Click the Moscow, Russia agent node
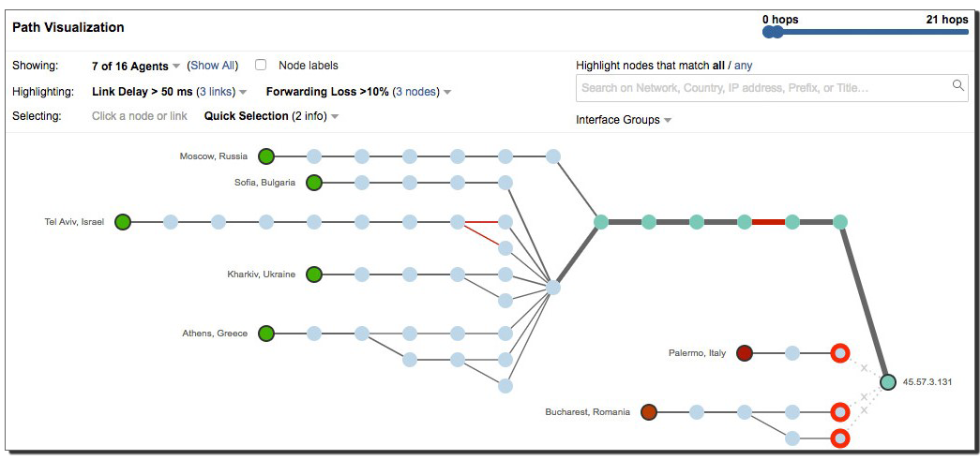This screenshot has width=980, height=460. (x=266, y=156)
